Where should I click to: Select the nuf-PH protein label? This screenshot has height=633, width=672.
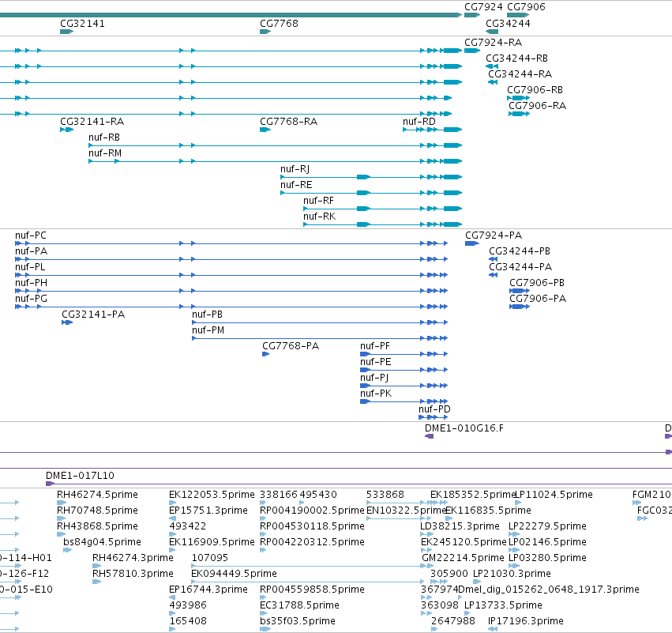click(31, 283)
